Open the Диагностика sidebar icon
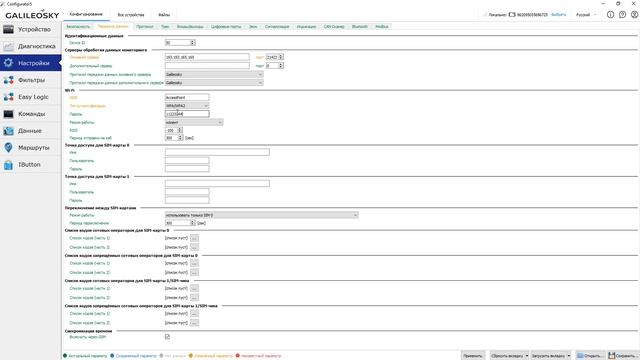640x360 pixels. [8, 47]
